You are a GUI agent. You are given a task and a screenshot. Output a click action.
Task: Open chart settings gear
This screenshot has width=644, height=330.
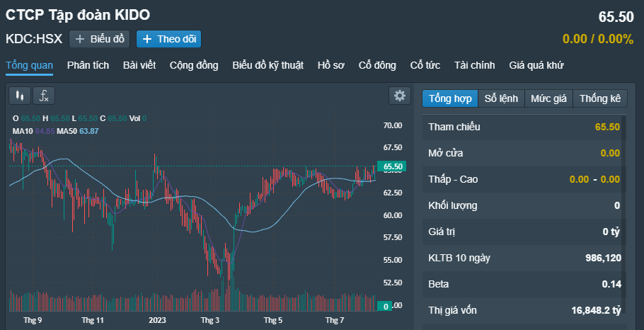pos(400,96)
